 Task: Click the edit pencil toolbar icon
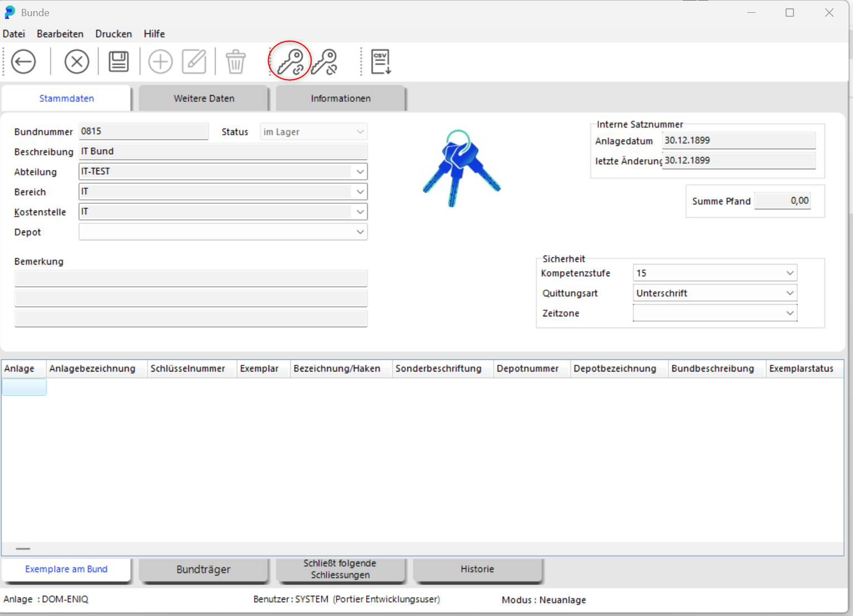pos(194,61)
